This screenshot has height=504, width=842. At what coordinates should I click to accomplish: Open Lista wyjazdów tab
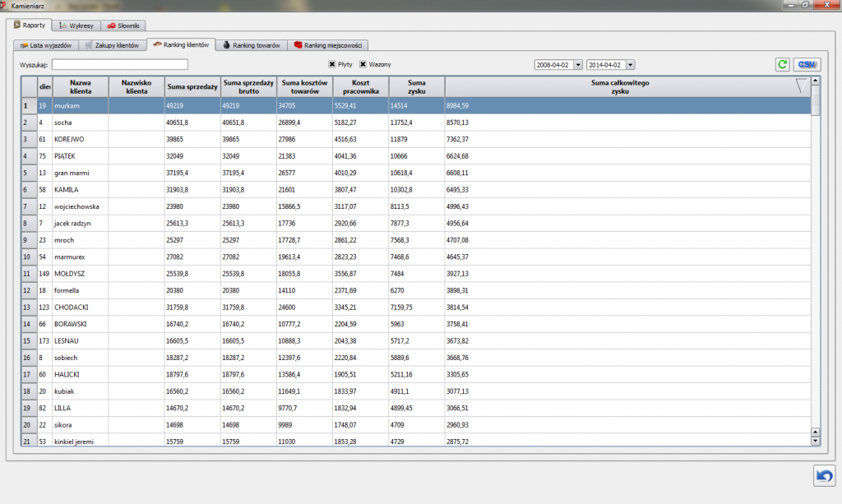[x=46, y=45]
